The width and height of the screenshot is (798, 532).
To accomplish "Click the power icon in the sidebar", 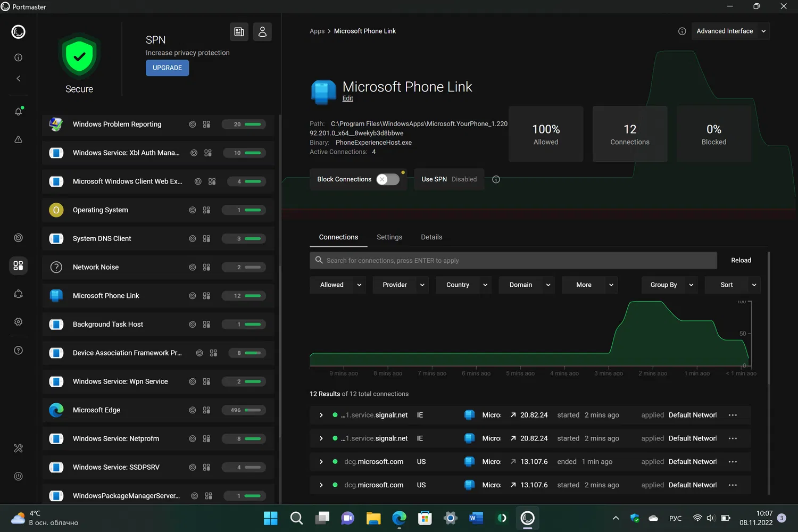I will (18, 477).
